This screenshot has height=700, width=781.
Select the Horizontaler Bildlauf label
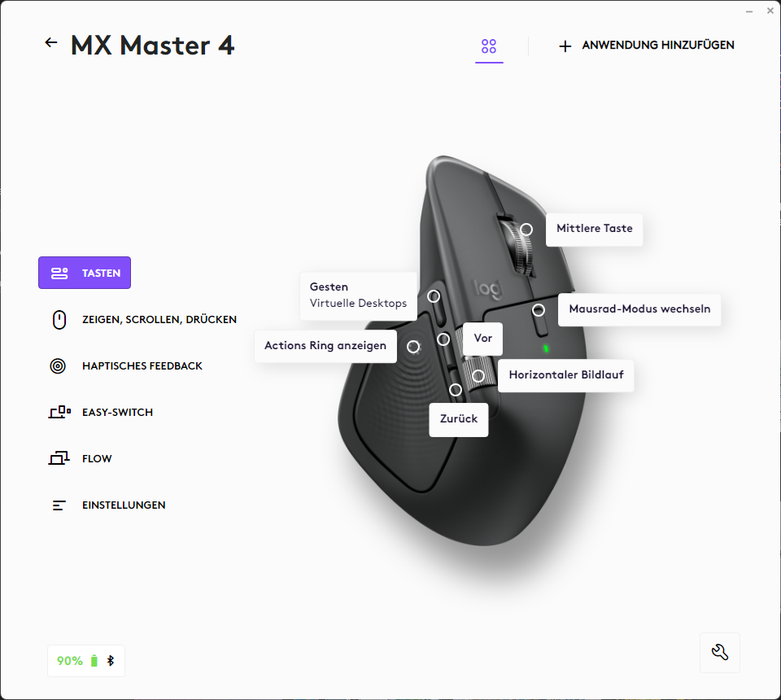tap(565, 375)
